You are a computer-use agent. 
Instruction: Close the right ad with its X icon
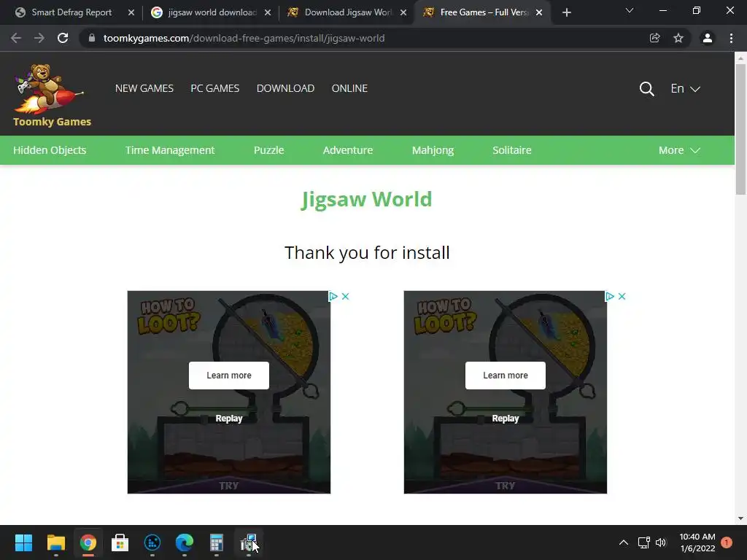[x=622, y=296]
